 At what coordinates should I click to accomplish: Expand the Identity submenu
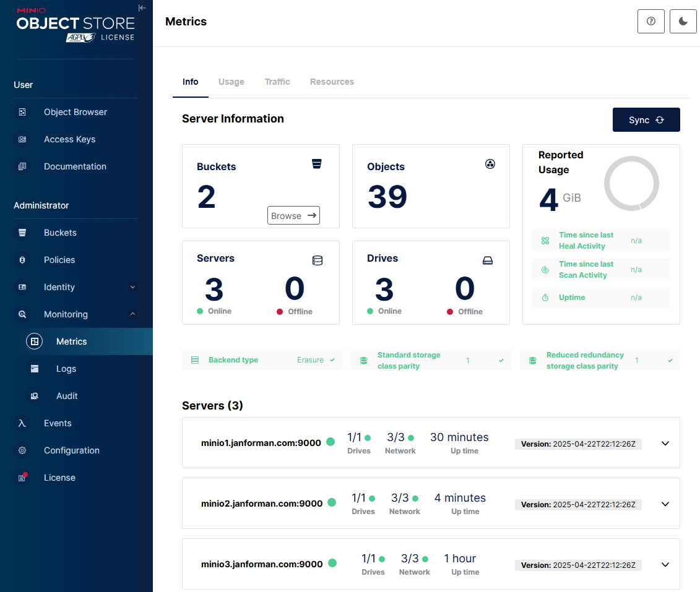(x=132, y=287)
